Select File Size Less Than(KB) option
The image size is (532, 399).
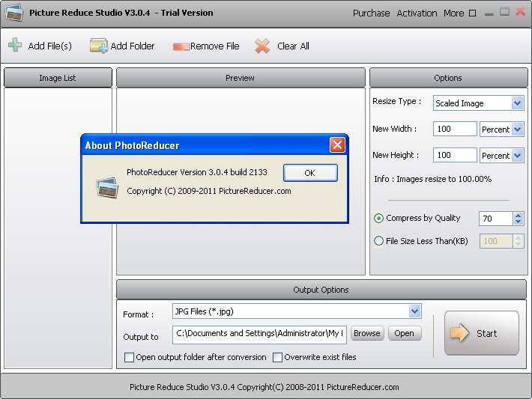coord(378,241)
